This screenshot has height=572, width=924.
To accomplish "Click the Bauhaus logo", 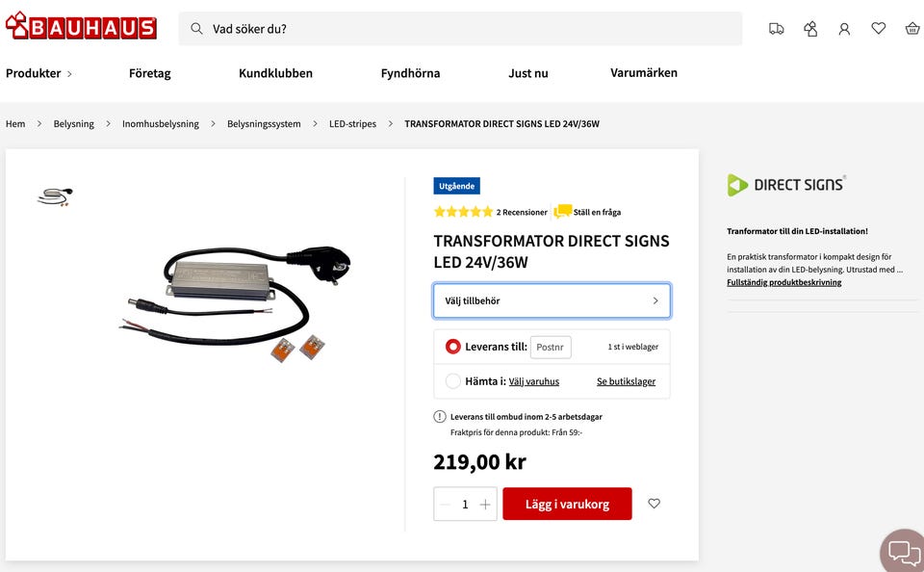I will click(x=81, y=26).
